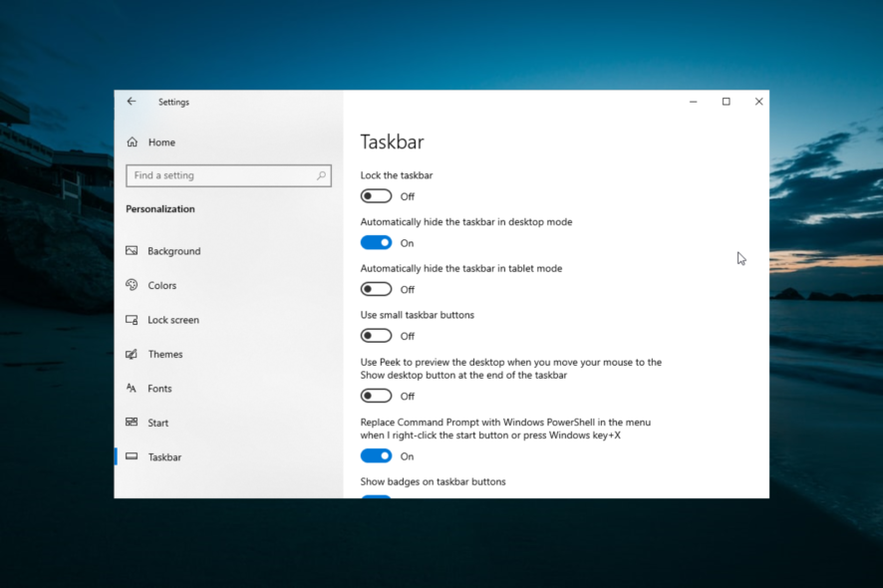Click 'Show badges on taskbar buttons' label
Image resolution: width=883 pixels, height=588 pixels.
(x=434, y=481)
